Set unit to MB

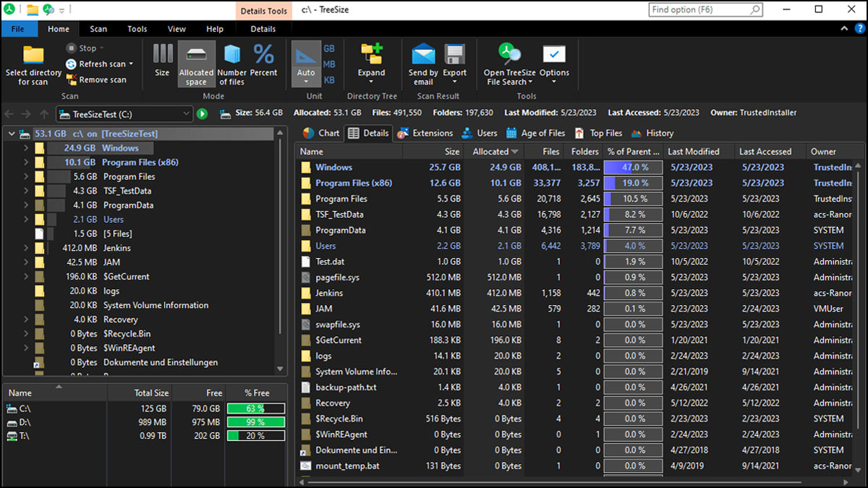pos(329,64)
